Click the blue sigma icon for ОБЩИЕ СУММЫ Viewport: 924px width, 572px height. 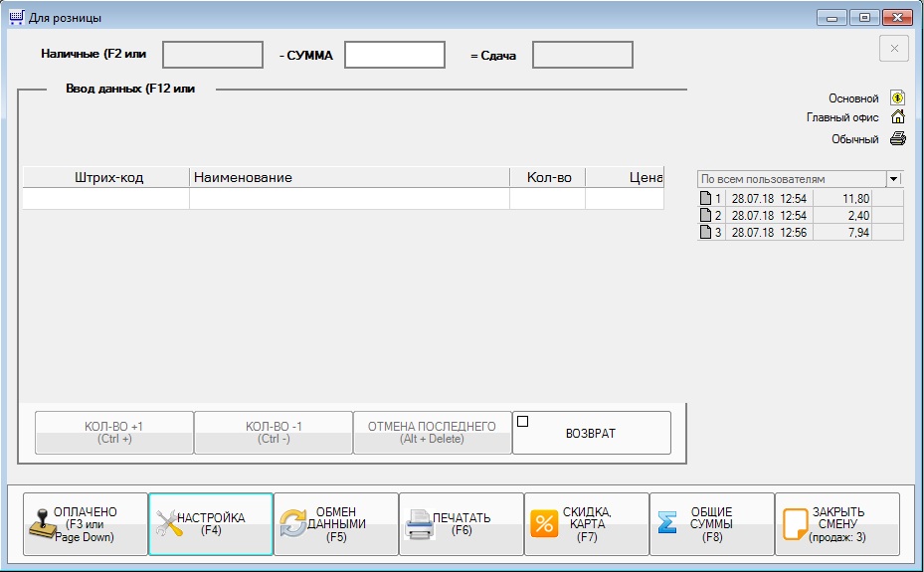coord(666,522)
